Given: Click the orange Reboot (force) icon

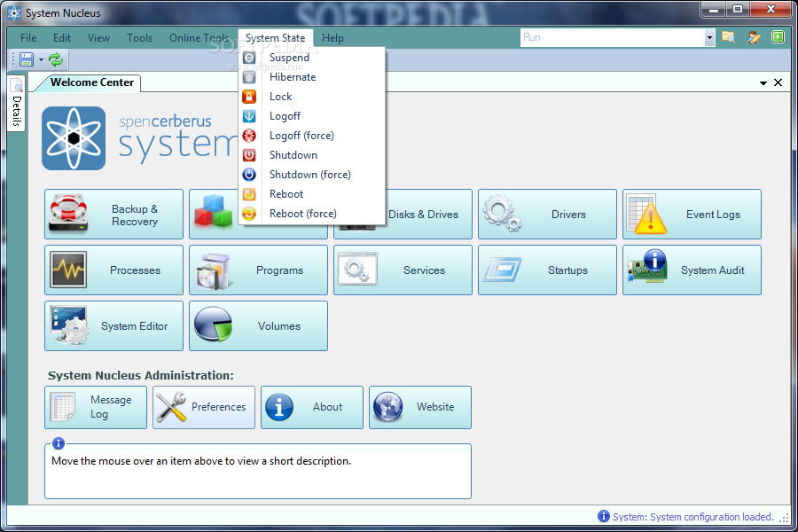Looking at the screenshot, I should click(249, 214).
